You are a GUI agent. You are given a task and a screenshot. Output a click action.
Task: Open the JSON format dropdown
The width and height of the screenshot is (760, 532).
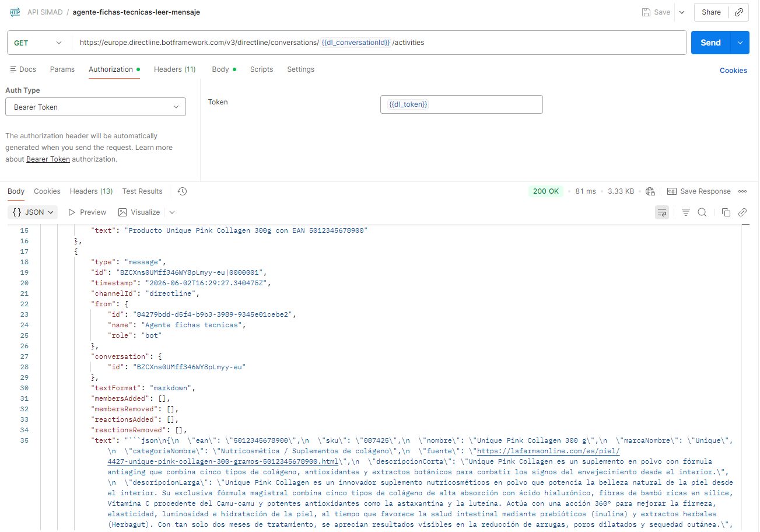[x=33, y=212]
